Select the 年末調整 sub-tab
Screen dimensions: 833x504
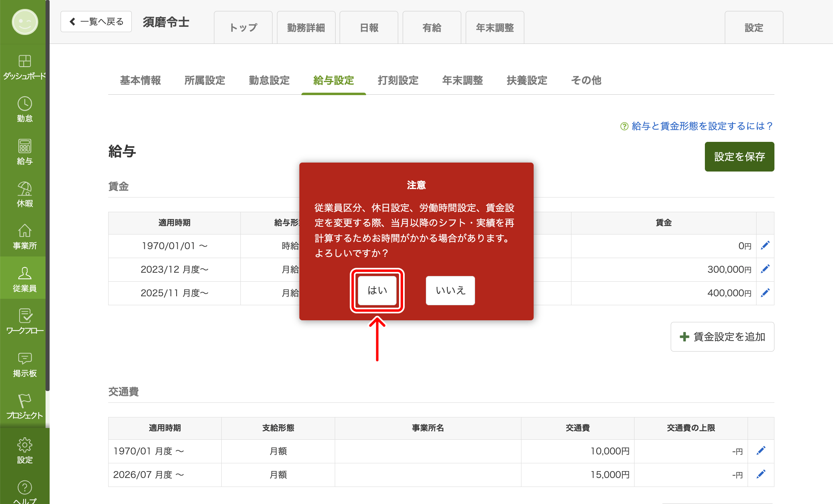point(462,80)
